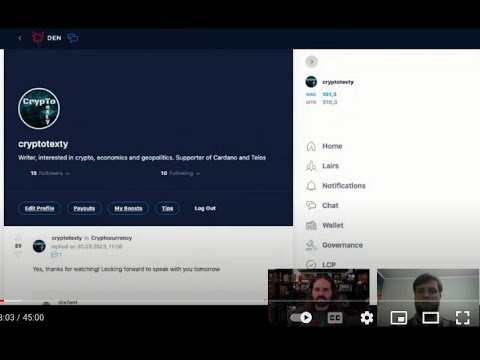Viewport: 480px width, 360px height.
Task: Enter fullscreen video mode
Action: pos(462,318)
